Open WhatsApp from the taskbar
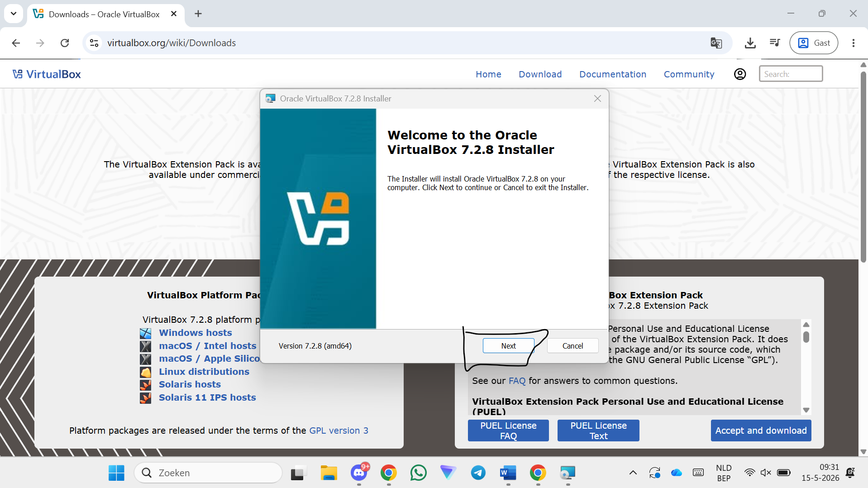 point(419,473)
